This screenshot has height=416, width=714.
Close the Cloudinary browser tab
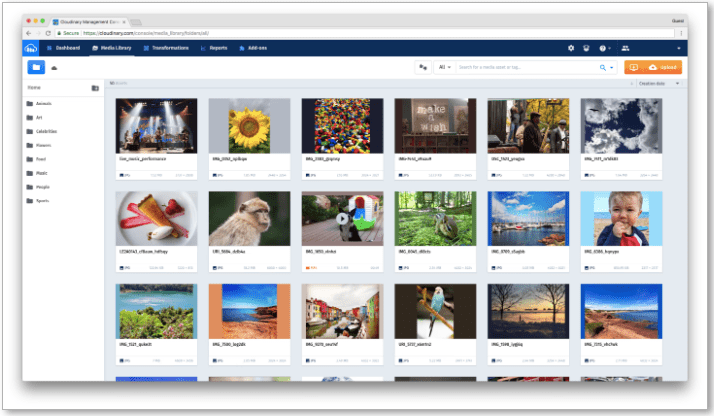click(124, 22)
